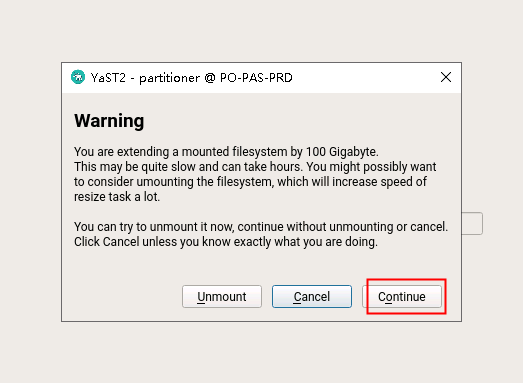Click the line about umounting the filesystem

point(250,182)
